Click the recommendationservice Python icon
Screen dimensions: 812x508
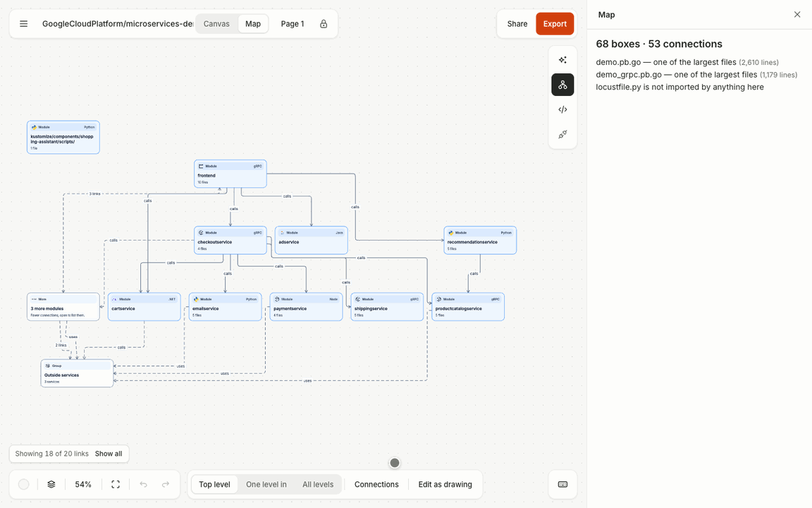coord(450,233)
